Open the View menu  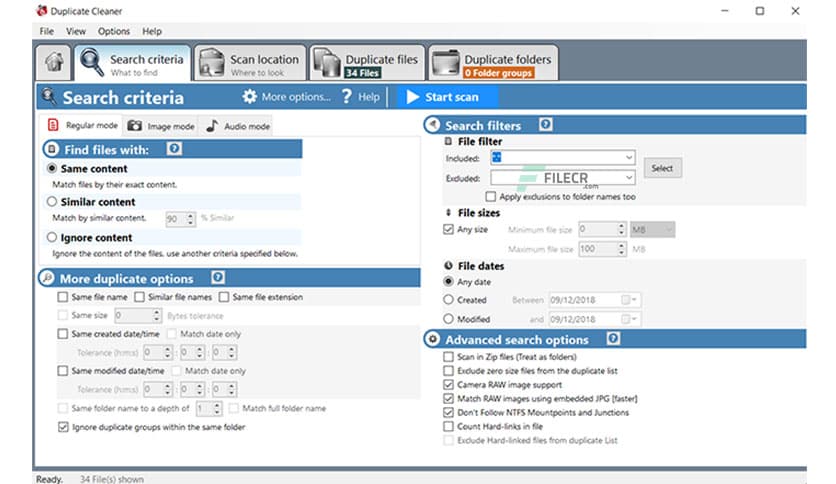click(76, 31)
